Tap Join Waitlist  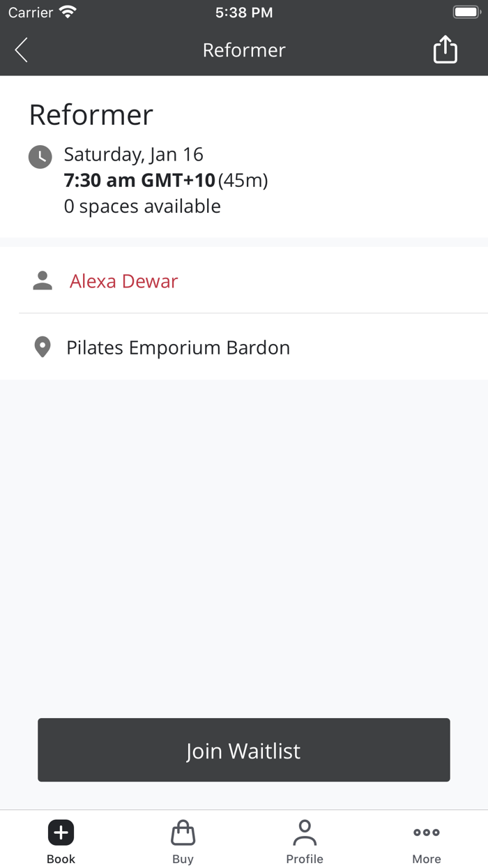(x=244, y=750)
